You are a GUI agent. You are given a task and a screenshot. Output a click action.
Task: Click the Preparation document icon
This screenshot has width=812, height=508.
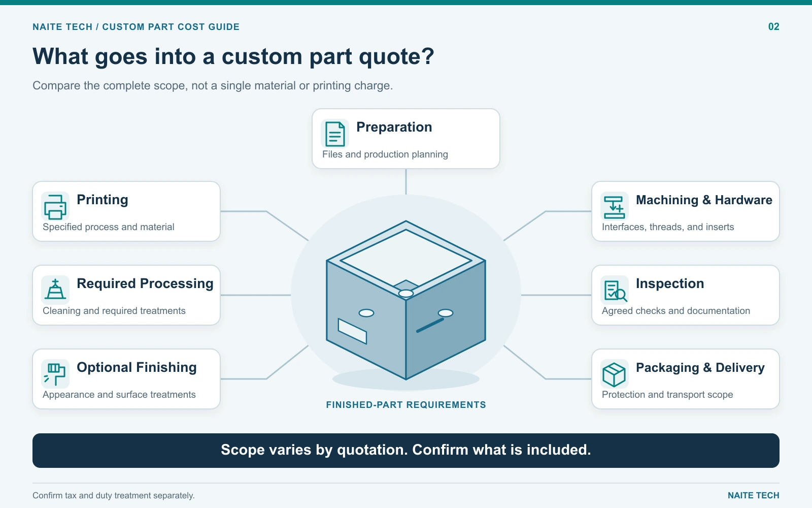(335, 134)
